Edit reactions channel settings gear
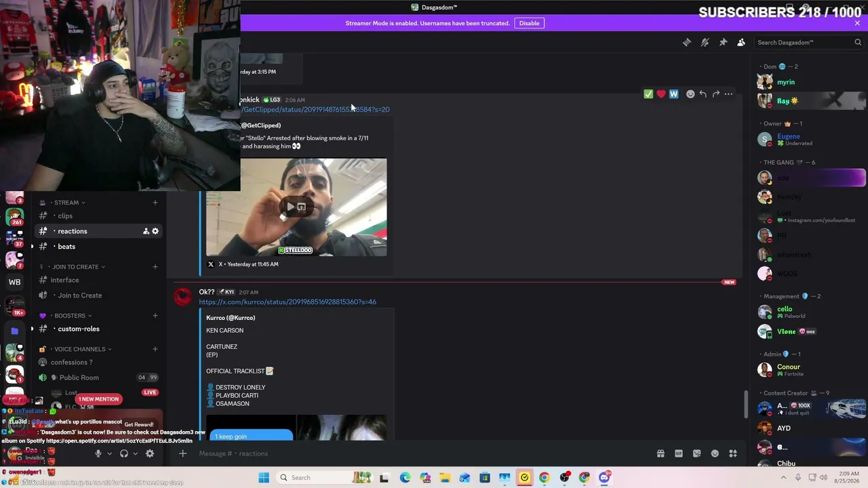 [155, 231]
